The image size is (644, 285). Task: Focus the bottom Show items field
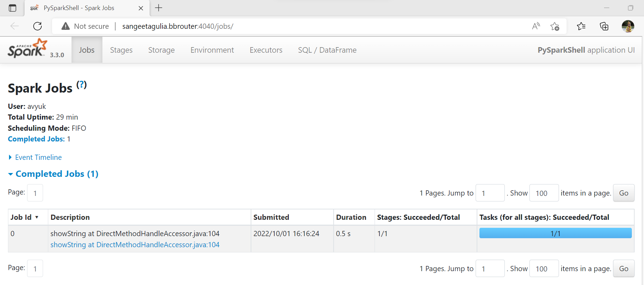click(x=544, y=268)
